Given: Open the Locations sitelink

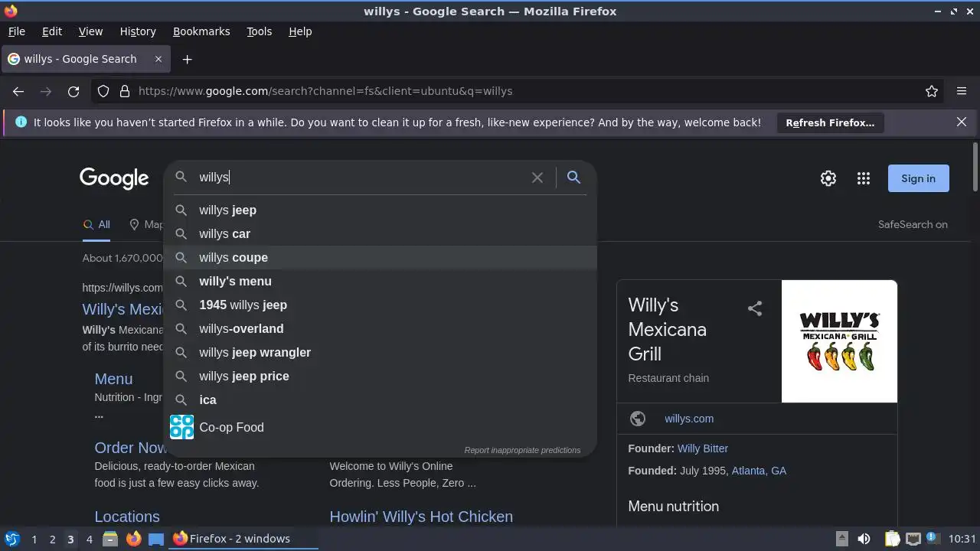Looking at the screenshot, I should click(127, 517).
